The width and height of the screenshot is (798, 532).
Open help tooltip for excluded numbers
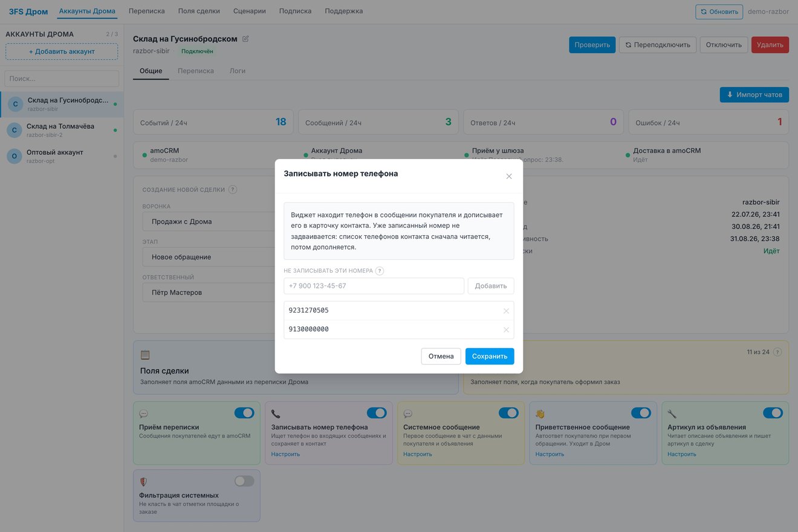380,271
